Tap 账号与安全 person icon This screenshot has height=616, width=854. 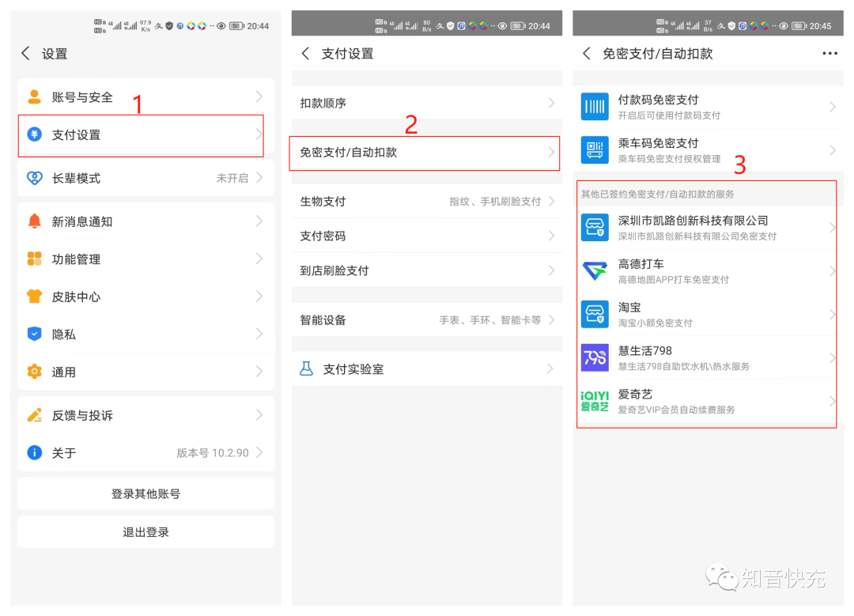[x=34, y=97]
